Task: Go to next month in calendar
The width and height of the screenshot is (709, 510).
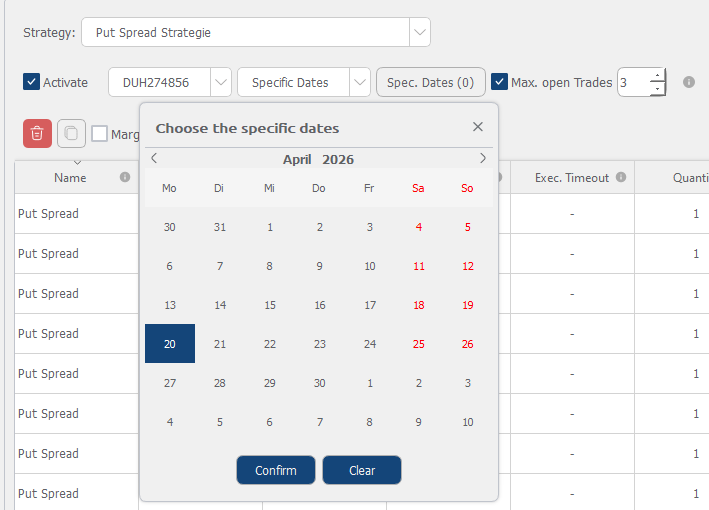Action: click(x=483, y=159)
